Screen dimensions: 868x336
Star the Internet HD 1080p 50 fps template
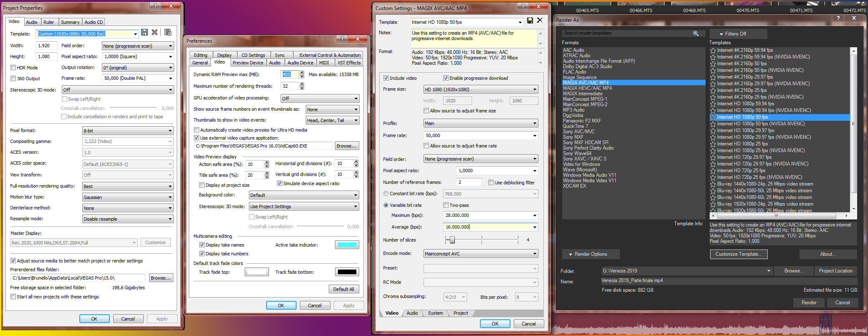(713, 117)
